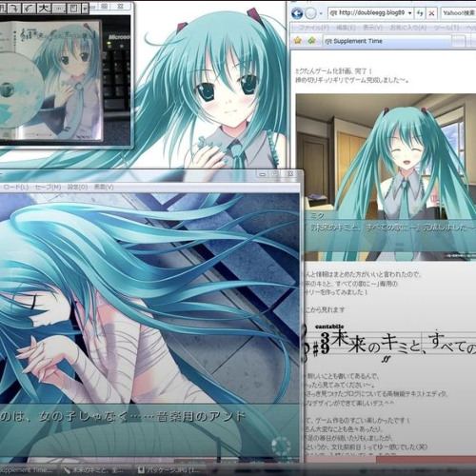Click the enlarge 大 icon in viewer toolbar
The image size is (476, 476).
(x=44, y=8)
